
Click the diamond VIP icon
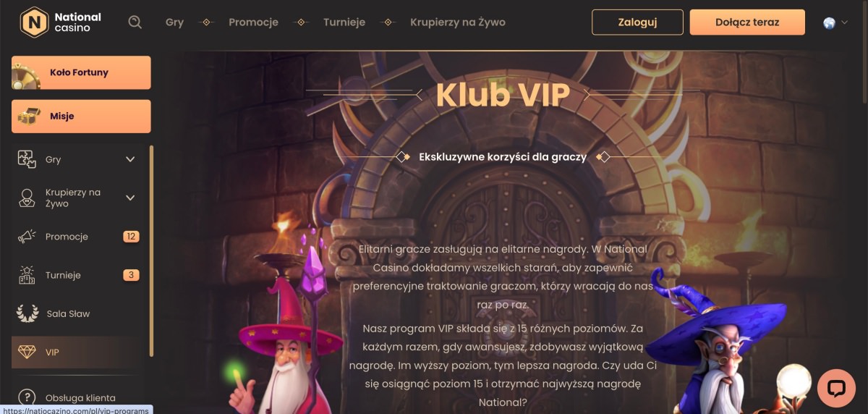pos(27,352)
